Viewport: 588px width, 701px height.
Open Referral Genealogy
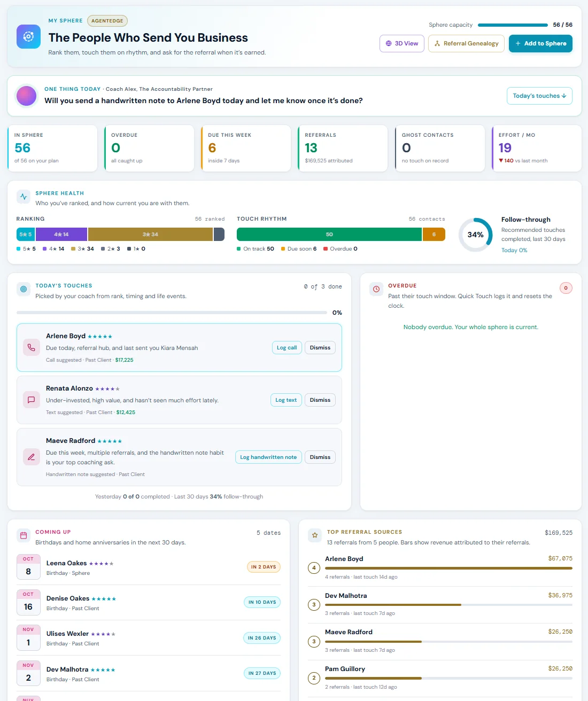tap(467, 43)
